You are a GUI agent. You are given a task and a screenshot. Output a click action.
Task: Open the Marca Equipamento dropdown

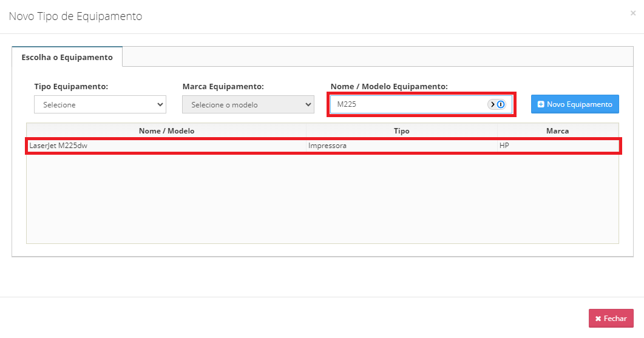(x=248, y=104)
